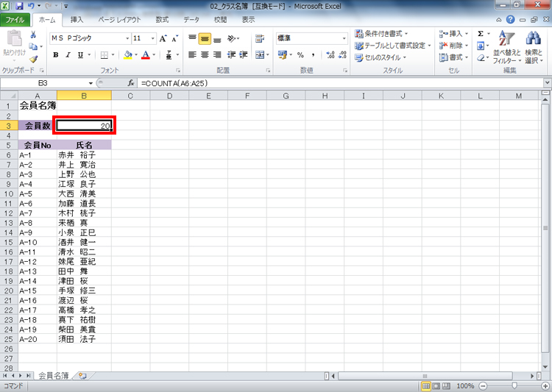Apply percent style format
The width and height of the screenshot is (552, 392).
click(x=300, y=55)
